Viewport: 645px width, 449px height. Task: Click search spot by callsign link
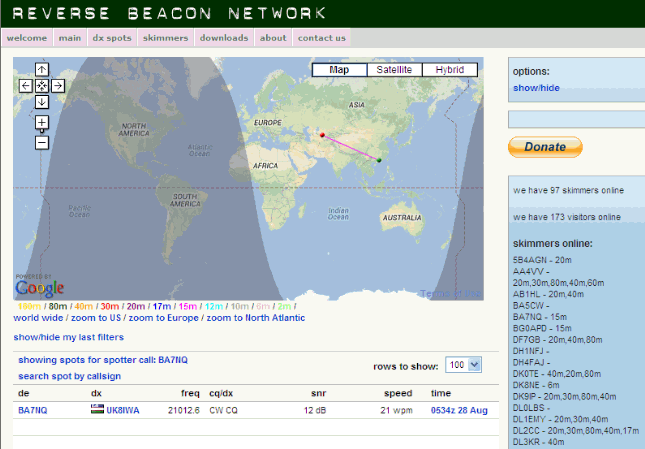coord(70,376)
